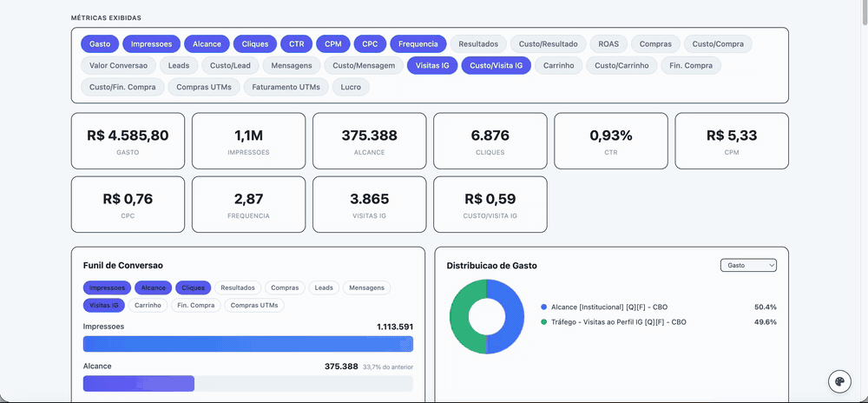Screen dimensions: 868x403
Task: Click the Alcance funnel progress bar
Action: (x=248, y=384)
